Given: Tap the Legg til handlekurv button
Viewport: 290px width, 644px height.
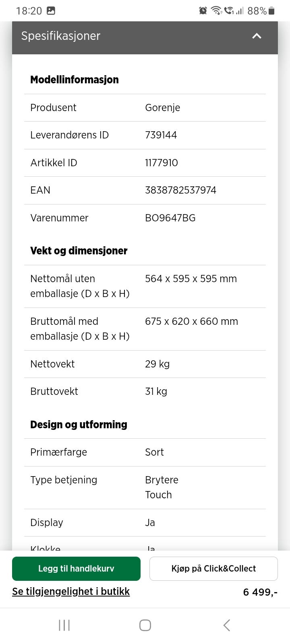Looking at the screenshot, I should click(76, 568).
